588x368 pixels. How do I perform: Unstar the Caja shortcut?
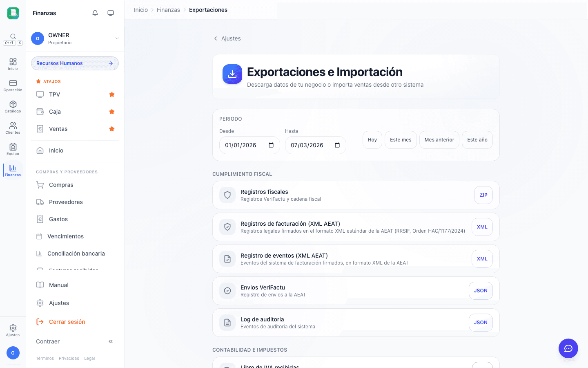[112, 112]
